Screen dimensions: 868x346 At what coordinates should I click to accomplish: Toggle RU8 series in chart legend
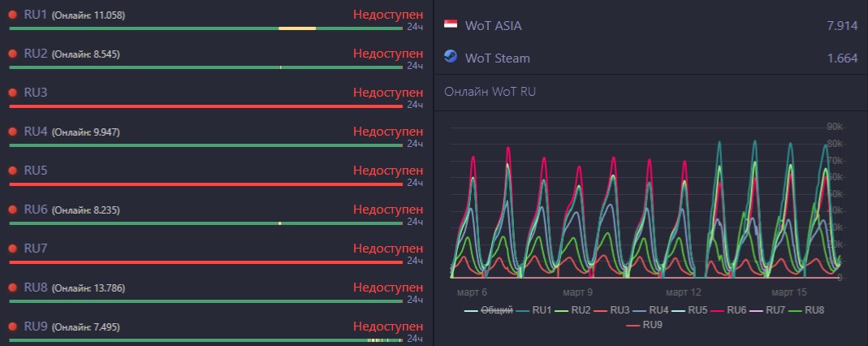806,310
